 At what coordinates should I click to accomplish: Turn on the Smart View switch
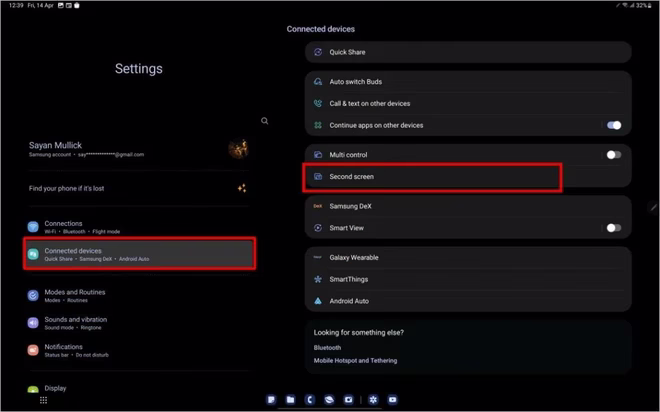[614, 228]
